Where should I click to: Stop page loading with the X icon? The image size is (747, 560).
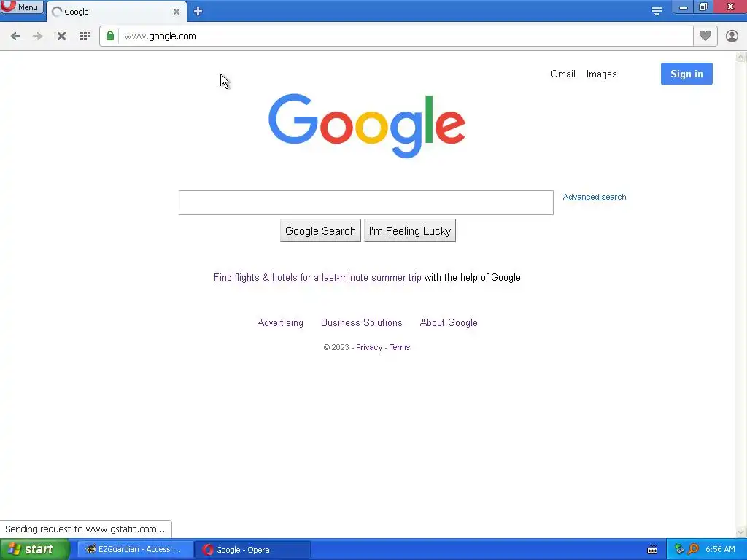(61, 36)
